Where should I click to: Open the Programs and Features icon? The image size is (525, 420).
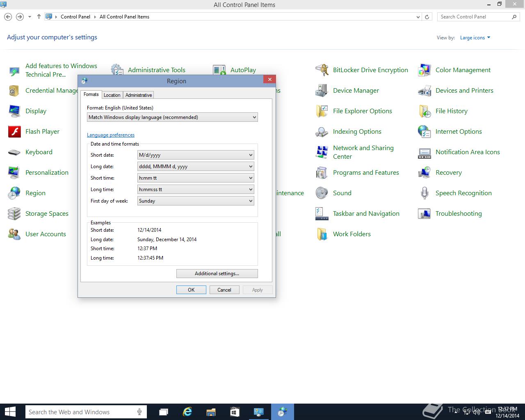tap(322, 173)
